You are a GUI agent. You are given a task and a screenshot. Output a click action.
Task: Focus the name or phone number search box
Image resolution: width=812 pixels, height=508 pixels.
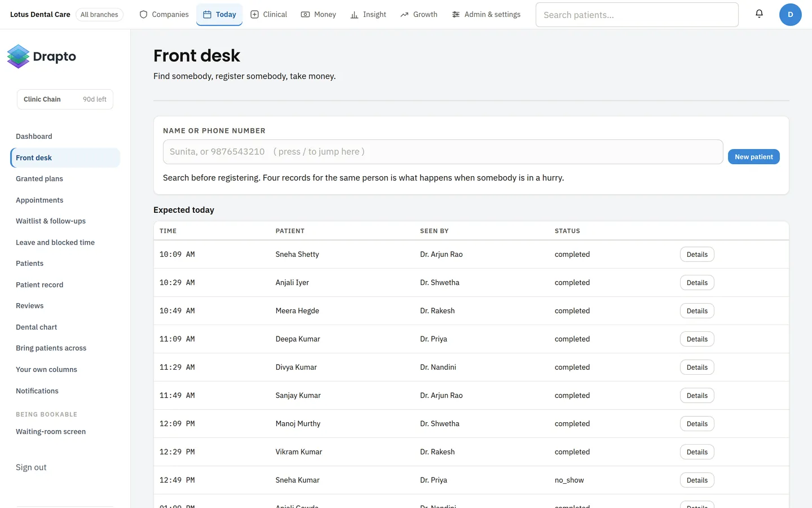click(443, 152)
